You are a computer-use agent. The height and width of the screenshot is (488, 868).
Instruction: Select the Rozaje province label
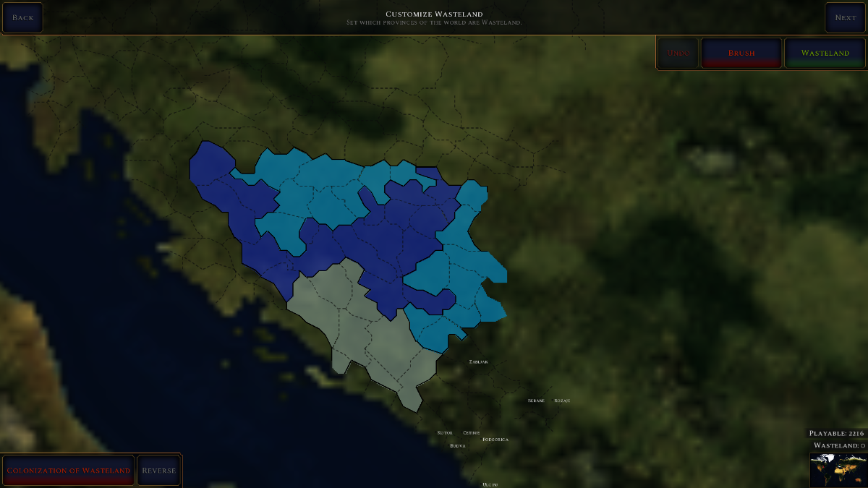point(562,401)
